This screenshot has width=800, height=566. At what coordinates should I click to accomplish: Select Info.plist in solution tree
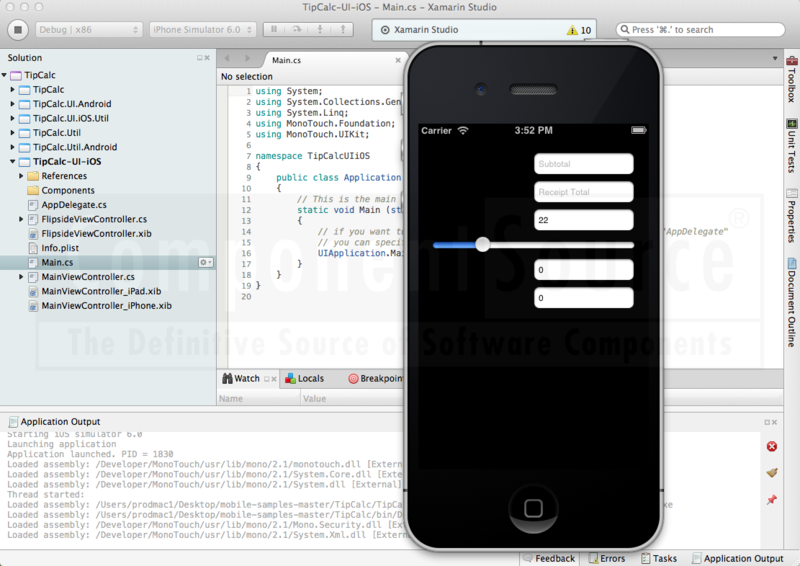60,248
